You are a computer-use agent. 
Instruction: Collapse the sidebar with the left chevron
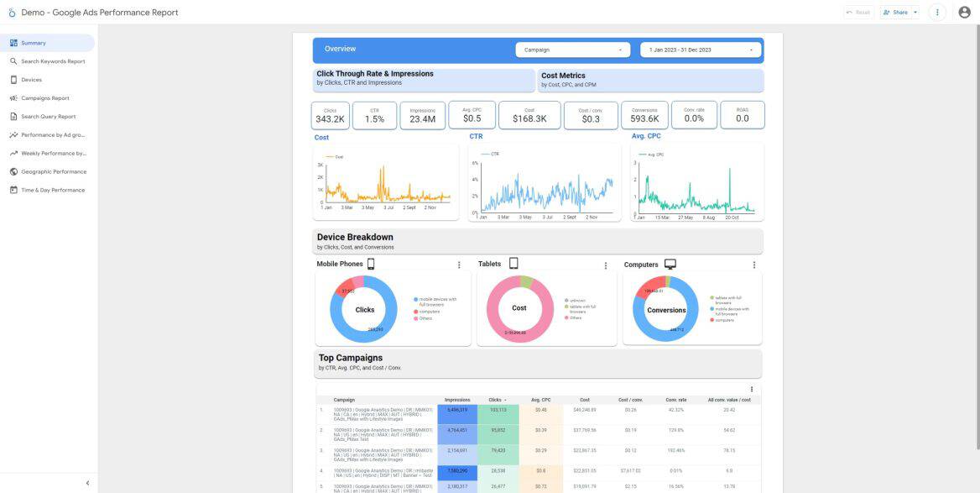86,482
